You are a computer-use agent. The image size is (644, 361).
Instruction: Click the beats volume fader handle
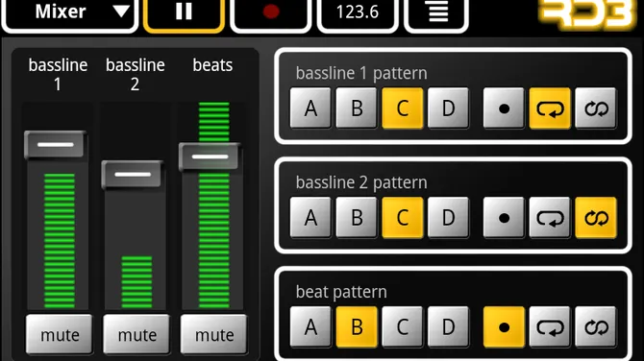(210, 156)
